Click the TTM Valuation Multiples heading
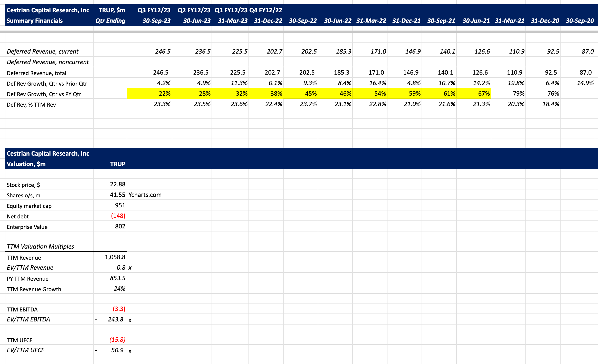This screenshot has height=364, width=598. point(40,247)
